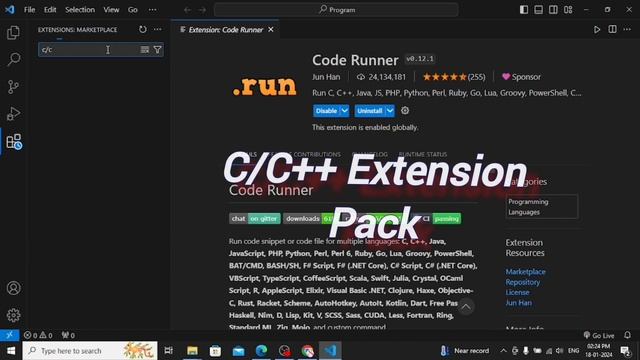Open the Source Control view

(13, 87)
